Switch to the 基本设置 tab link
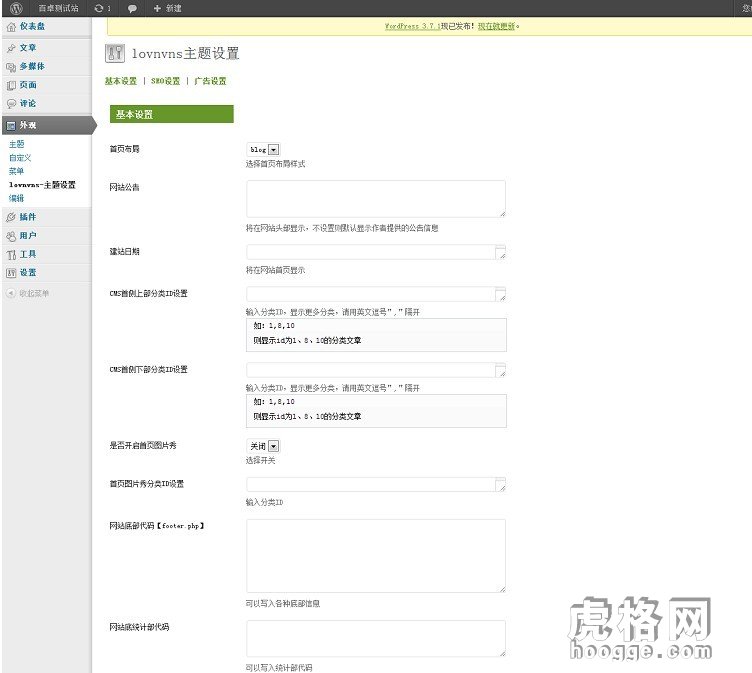Viewport: 752px width, 673px height. click(121, 81)
